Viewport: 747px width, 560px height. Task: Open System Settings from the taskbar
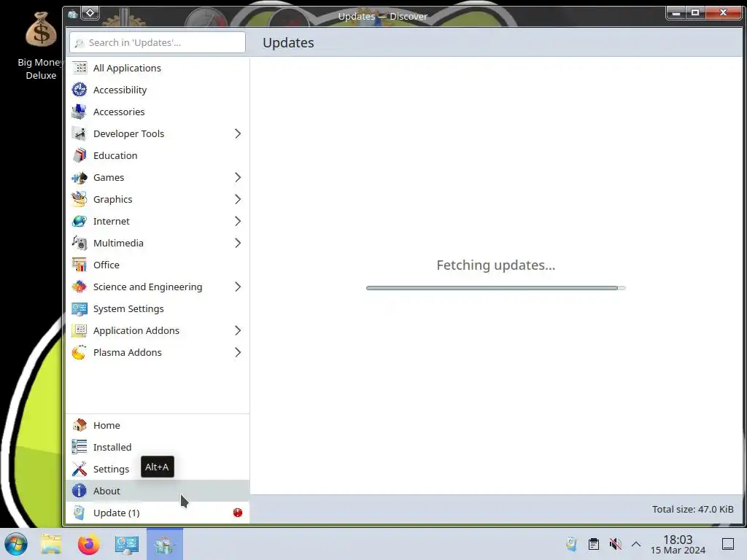click(x=127, y=544)
